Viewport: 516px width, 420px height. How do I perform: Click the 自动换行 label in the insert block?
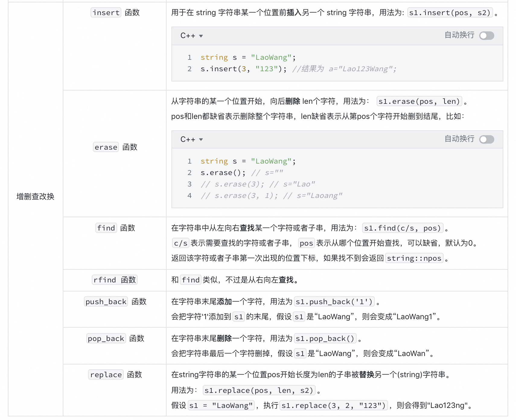[459, 35]
